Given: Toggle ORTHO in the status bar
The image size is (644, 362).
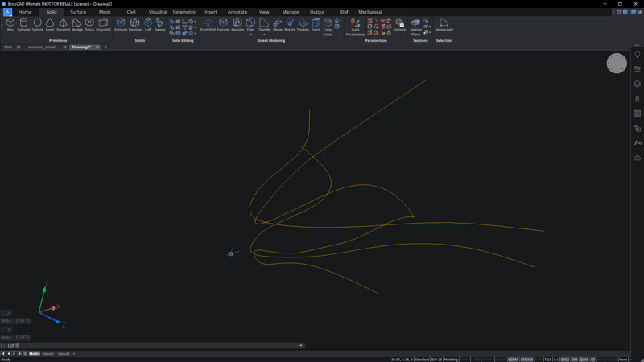Looking at the screenshot, I should tap(488, 360).
